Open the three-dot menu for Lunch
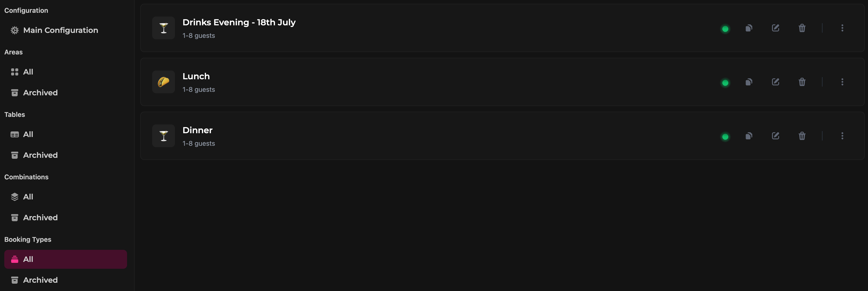868x291 pixels. coord(842,82)
